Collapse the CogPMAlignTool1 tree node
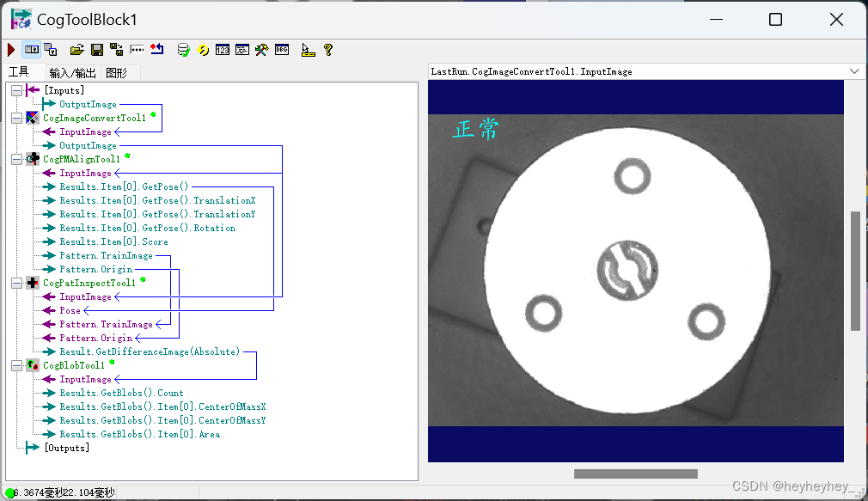The height and width of the screenshot is (501, 868). point(15,158)
